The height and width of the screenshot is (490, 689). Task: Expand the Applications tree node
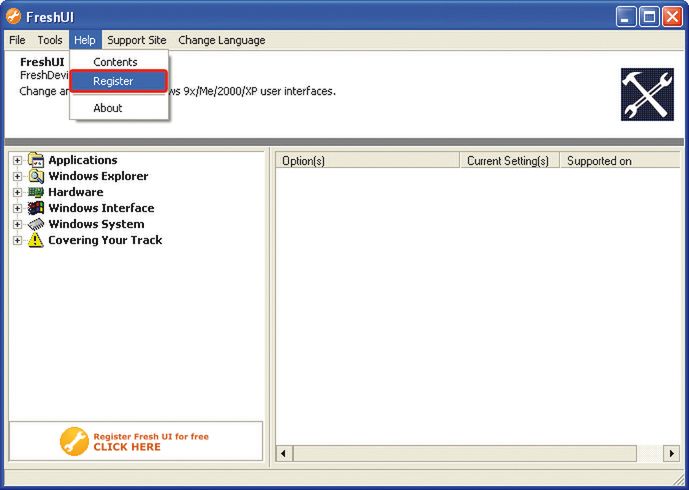[x=17, y=160]
